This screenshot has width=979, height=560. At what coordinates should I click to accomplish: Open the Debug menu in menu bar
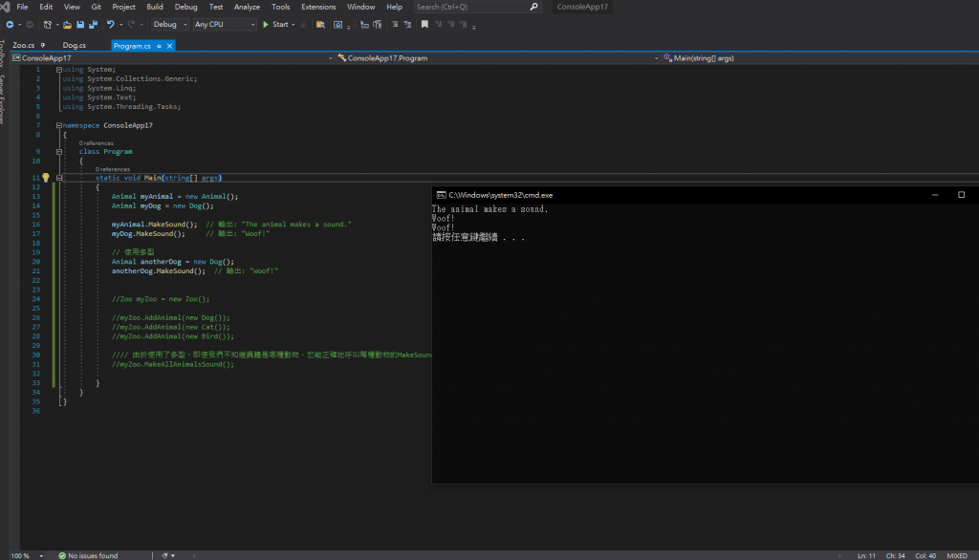tap(185, 7)
